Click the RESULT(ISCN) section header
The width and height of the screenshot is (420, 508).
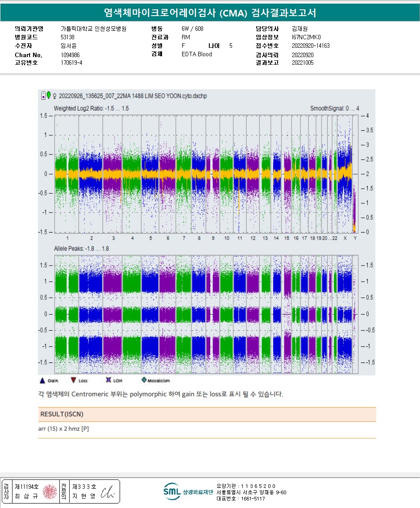coord(62,414)
